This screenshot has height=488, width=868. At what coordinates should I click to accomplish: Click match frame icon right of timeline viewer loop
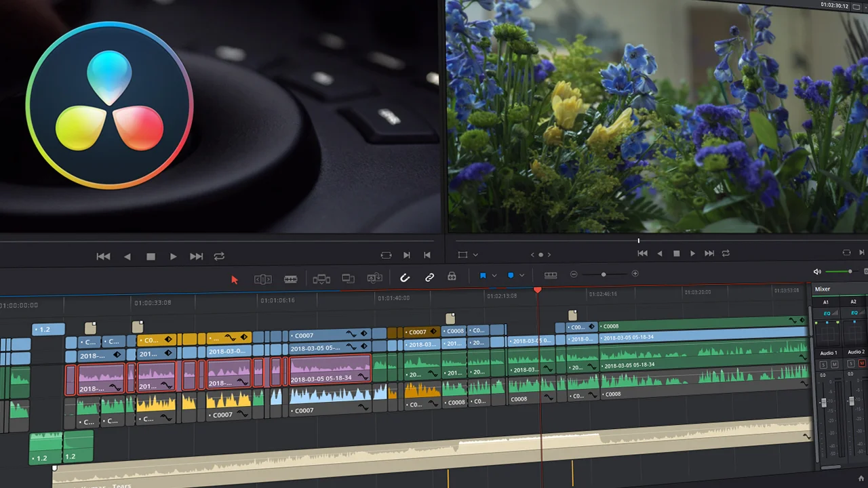click(846, 253)
